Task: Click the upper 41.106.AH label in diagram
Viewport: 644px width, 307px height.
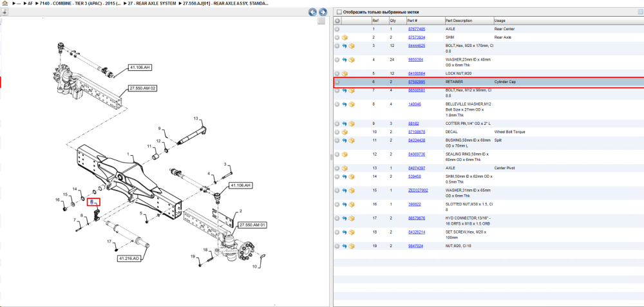Action: pos(140,67)
